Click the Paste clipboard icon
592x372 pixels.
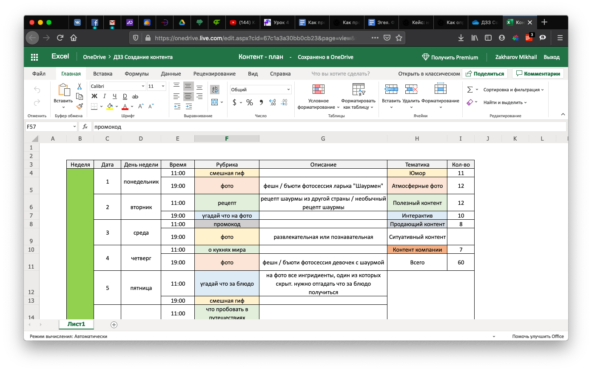(64, 90)
